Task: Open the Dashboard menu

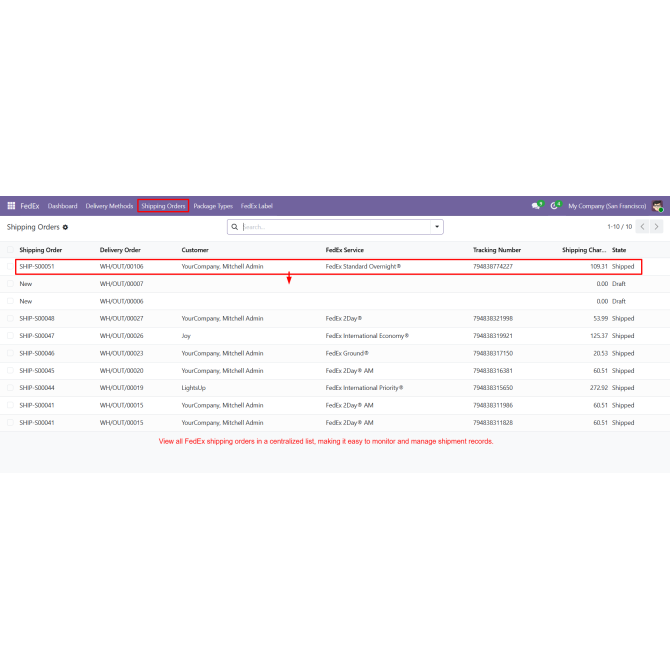Action: pos(62,206)
